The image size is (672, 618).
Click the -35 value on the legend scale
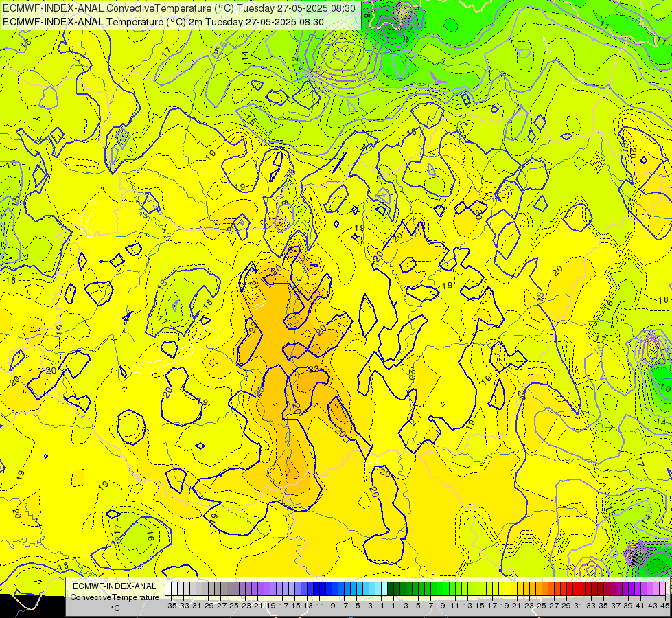click(x=171, y=606)
